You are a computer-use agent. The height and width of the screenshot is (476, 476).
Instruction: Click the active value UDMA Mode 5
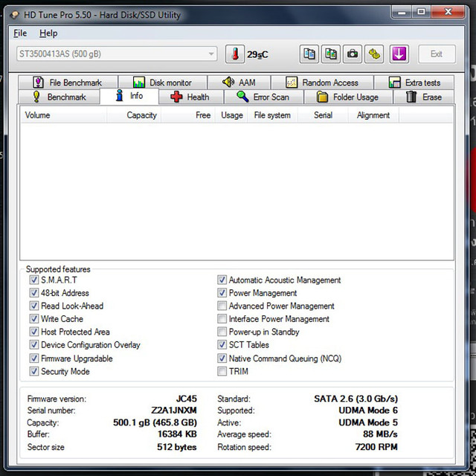point(368,422)
